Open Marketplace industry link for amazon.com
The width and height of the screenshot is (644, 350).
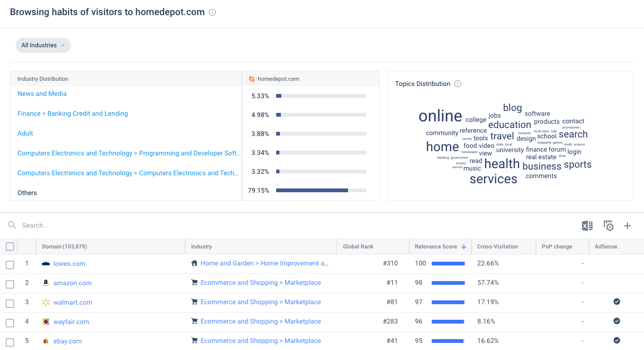click(261, 282)
